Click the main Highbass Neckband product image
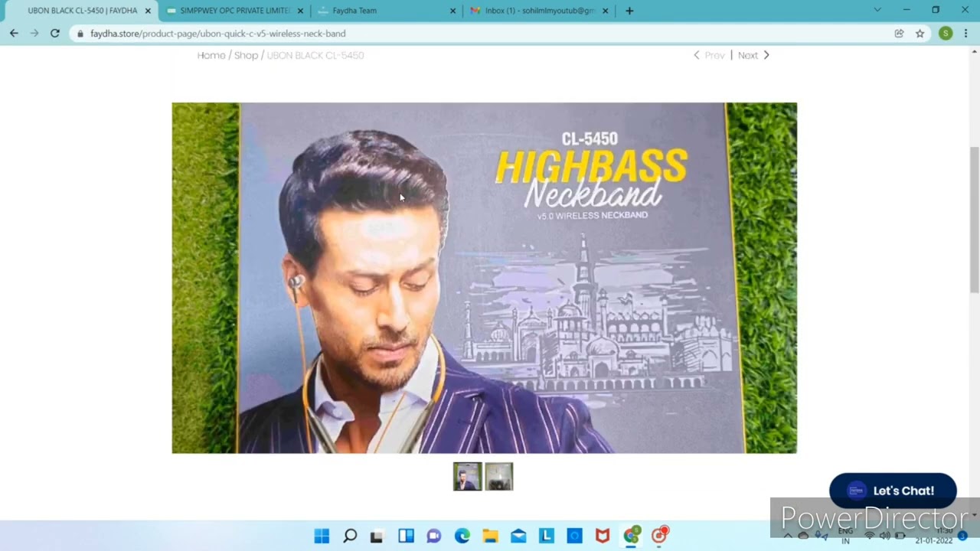 484,278
